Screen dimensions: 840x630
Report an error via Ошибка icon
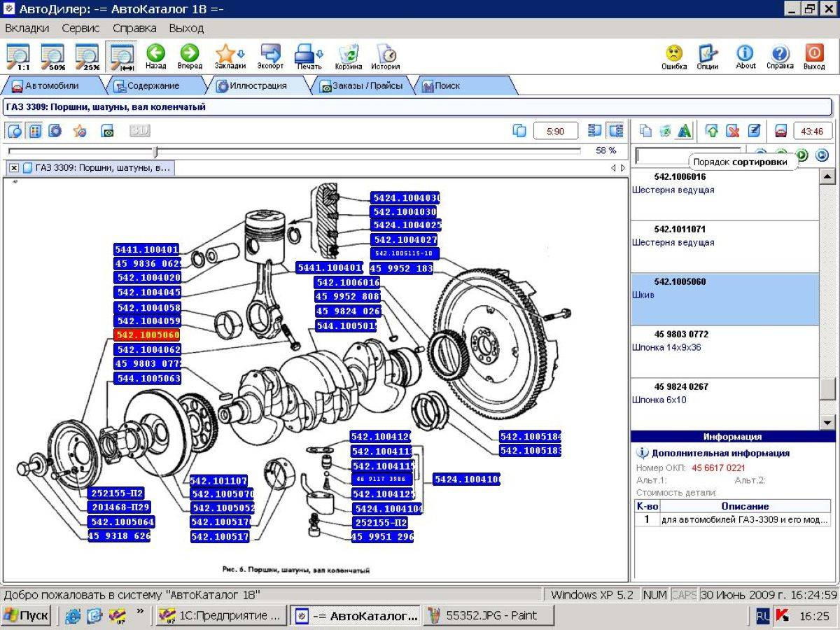[674, 57]
